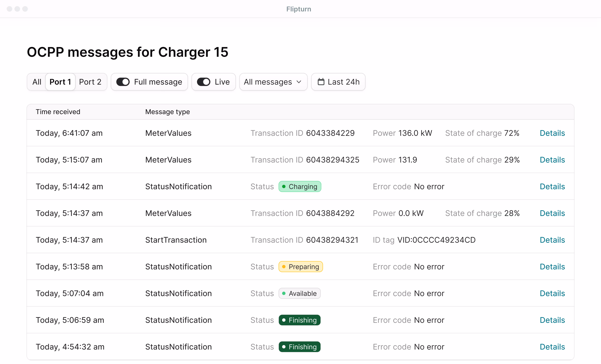This screenshot has width=601, height=364.
Task: Switch to the Port 2 filter tab
Action: [x=90, y=82]
